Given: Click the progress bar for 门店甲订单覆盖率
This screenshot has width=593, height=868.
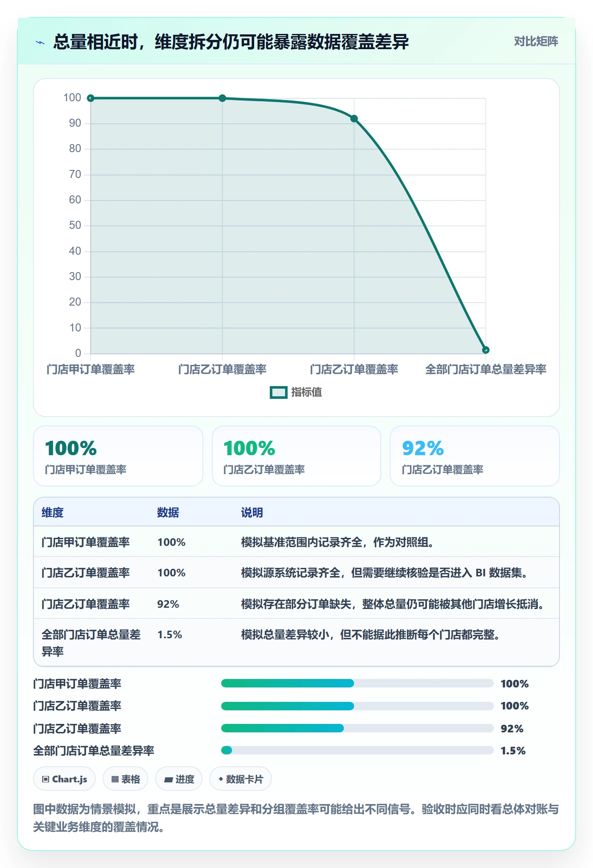Looking at the screenshot, I should pos(357,683).
